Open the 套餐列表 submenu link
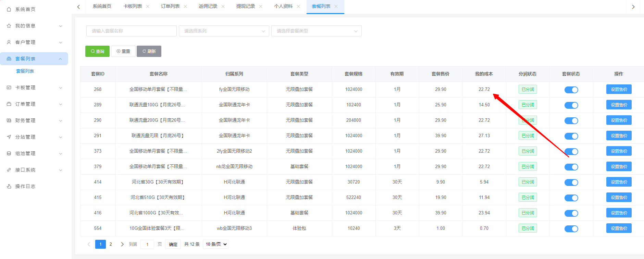The image size is (644, 259). point(25,71)
